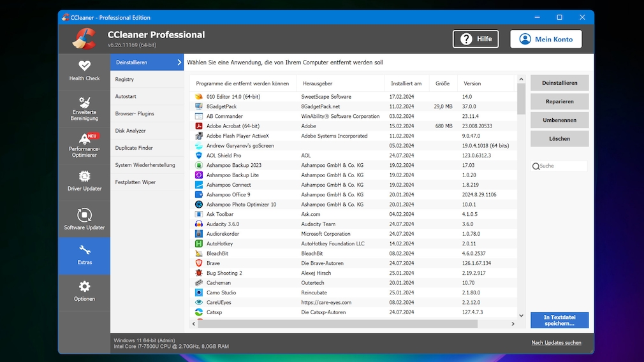Open the Software Updater section
The height and width of the screenshot is (362, 644).
[x=84, y=220]
